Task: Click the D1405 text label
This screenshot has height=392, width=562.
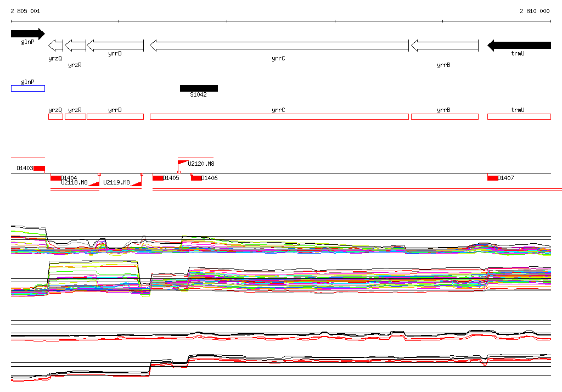Action: (x=171, y=178)
